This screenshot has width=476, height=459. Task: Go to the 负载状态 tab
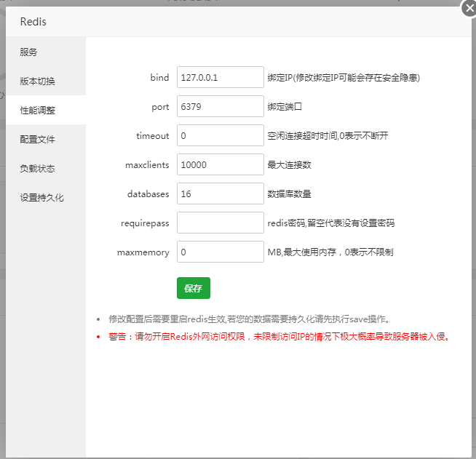pyautogui.click(x=37, y=168)
